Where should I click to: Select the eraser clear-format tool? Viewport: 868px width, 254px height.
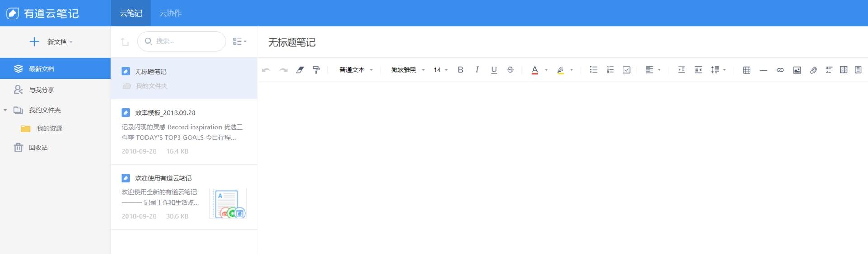(300, 70)
